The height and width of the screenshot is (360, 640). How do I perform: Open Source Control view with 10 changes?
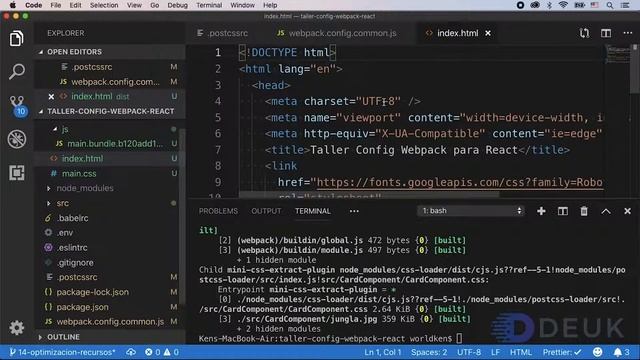tap(17, 106)
